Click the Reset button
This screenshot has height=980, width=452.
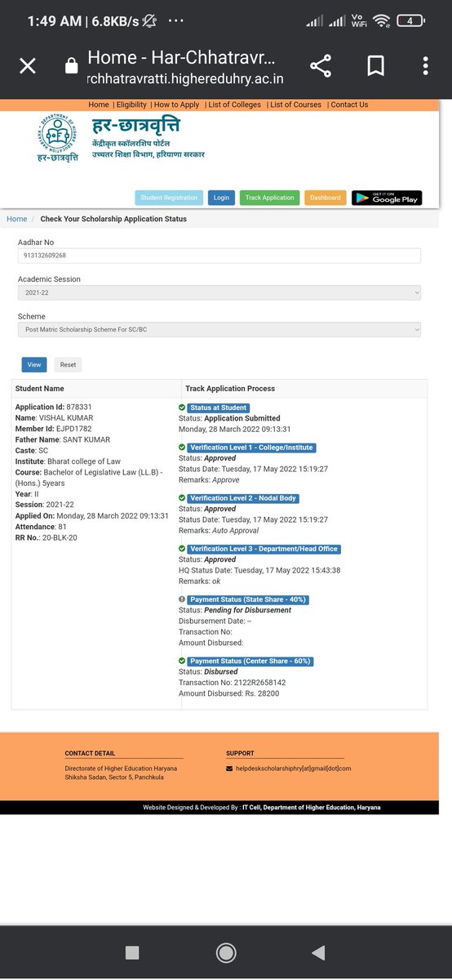pyautogui.click(x=68, y=365)
